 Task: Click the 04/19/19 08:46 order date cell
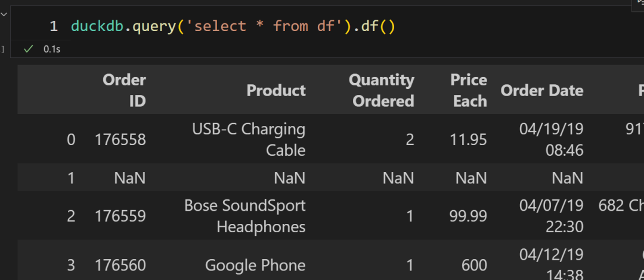[x=551, y=139]
